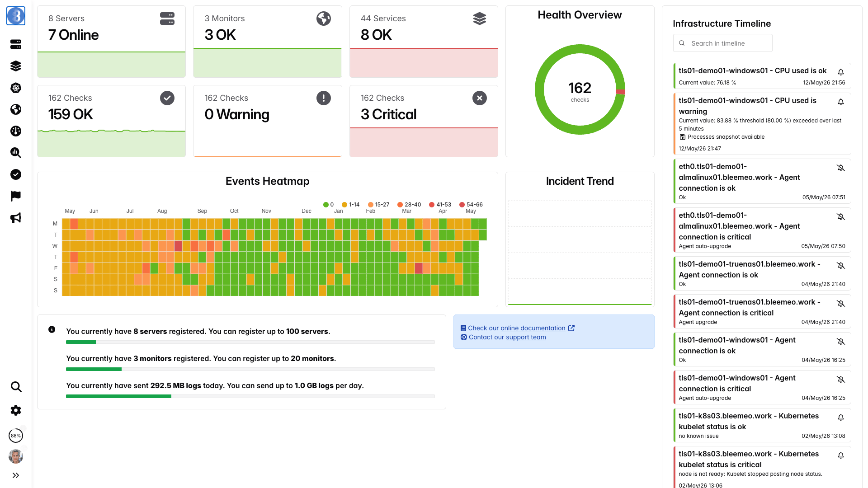The image size is (868, 488).
Task: Click checkmark icon on 159 OK card
Action: (x=167, y=98)
